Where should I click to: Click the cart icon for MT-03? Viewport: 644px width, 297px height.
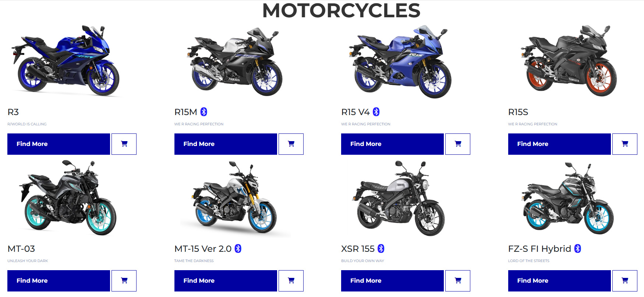124,281
